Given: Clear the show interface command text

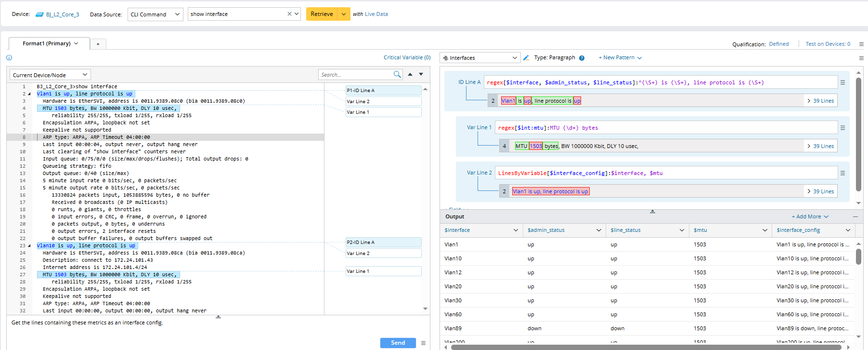Looking at the screenshot, I should [289, 14].
